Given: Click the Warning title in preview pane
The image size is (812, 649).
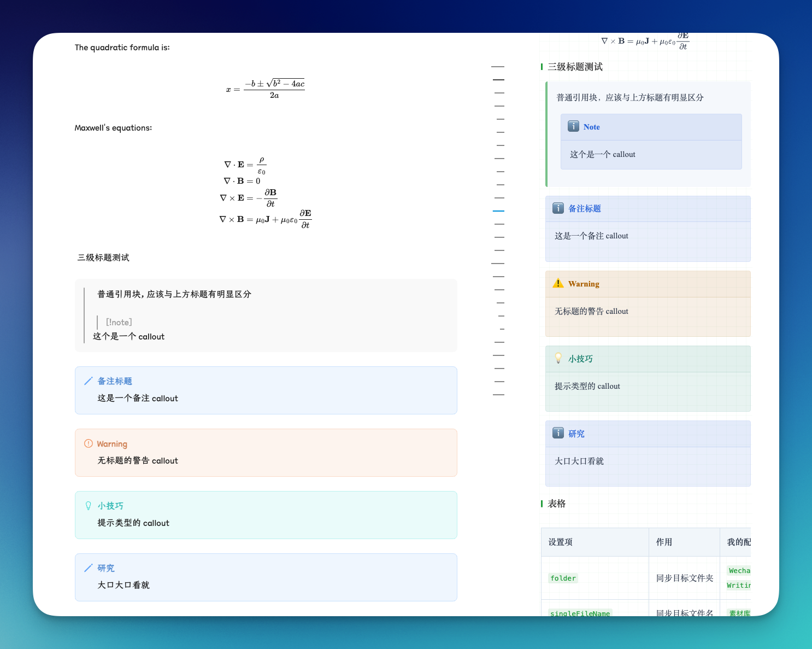Looking at the screenshot, I should click(584, 284).
